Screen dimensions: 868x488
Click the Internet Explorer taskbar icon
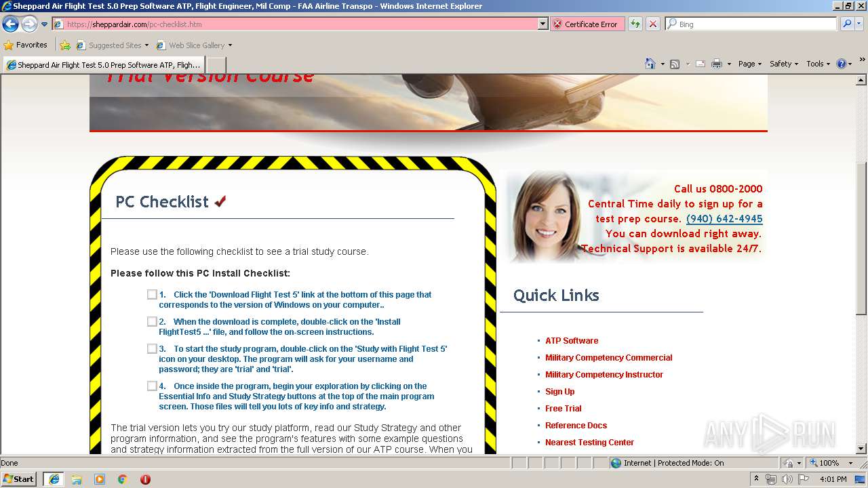[x=54, y=479]
